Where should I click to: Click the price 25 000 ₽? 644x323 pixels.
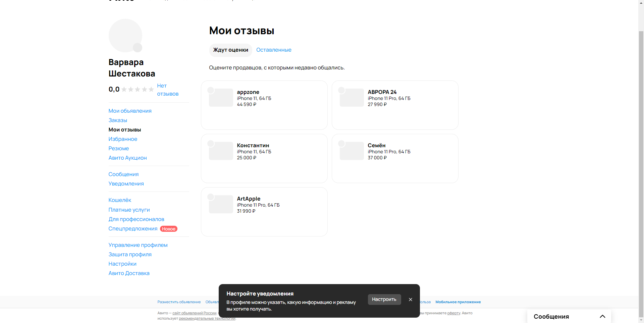(x=247, y=158)
